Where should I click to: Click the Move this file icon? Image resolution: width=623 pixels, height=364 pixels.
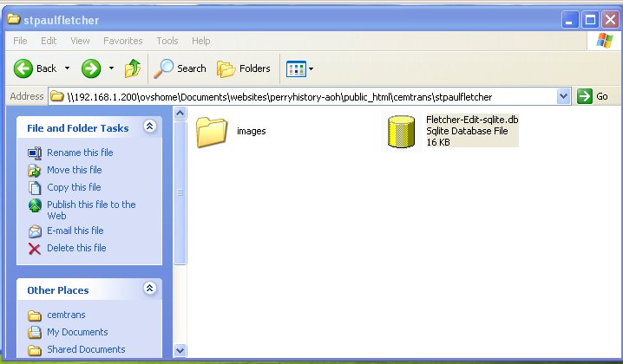(x=35, y=170)
